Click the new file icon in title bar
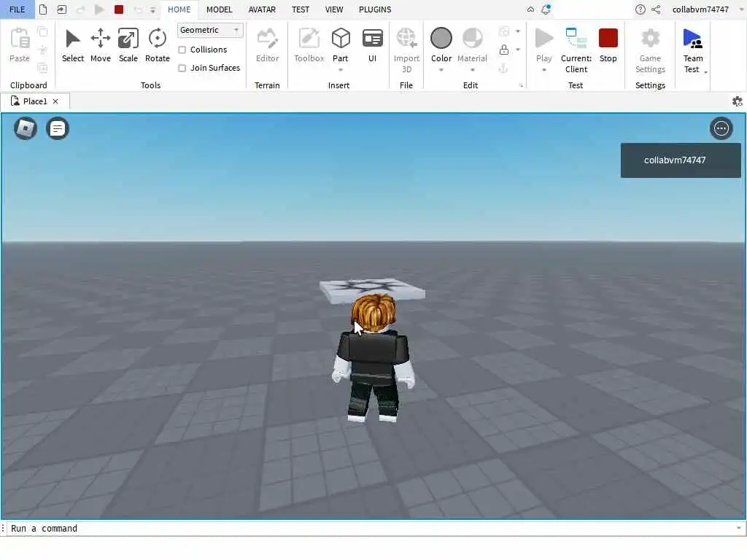The width and height of the screenshot is (747, 560). [43, 9]
